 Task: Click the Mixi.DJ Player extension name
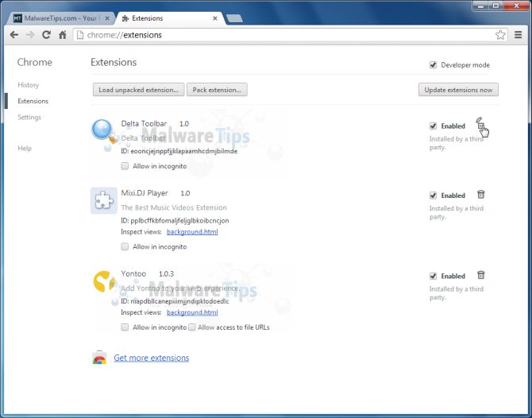coord(145,193)
